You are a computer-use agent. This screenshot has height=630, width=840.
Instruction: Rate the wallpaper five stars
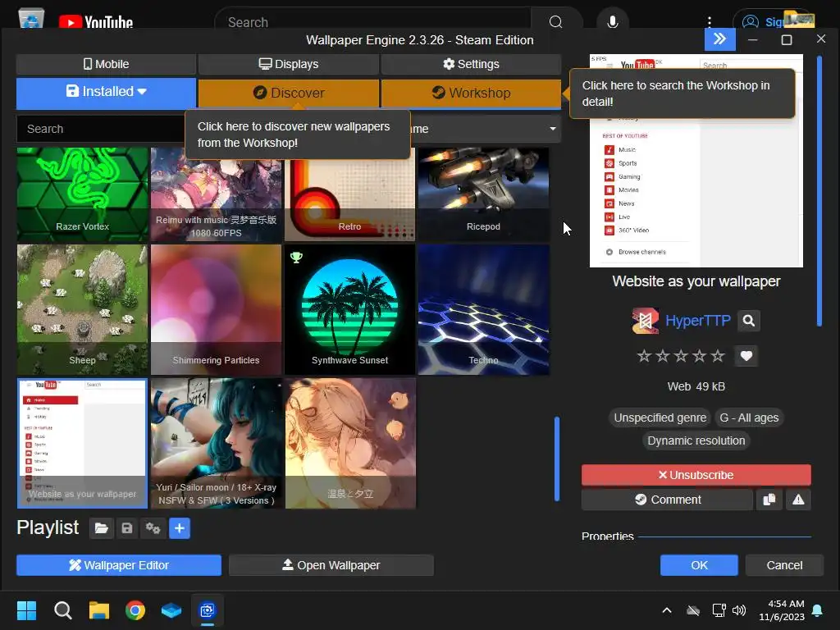[x=718, y=356]
